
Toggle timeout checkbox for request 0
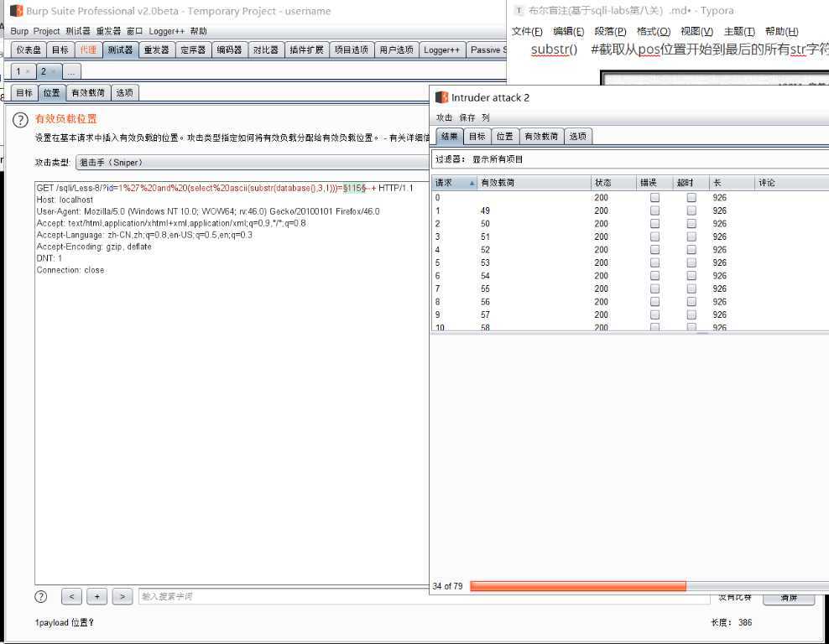pyautogui.click(x=691, y=198)
